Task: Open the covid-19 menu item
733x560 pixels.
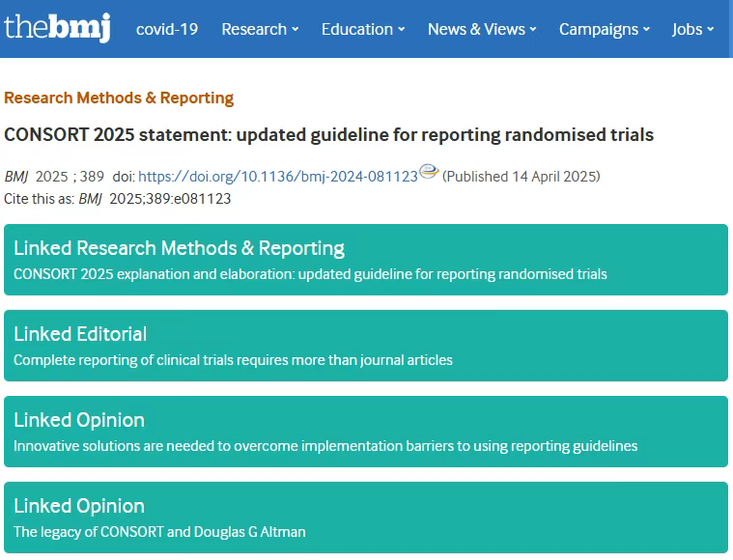Action: pos(167,29)
